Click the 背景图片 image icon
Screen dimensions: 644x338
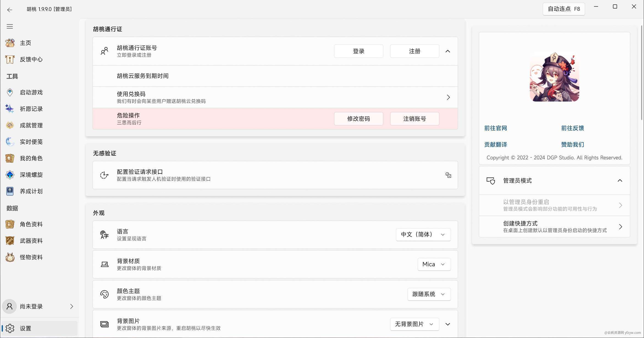pos(104,324)
